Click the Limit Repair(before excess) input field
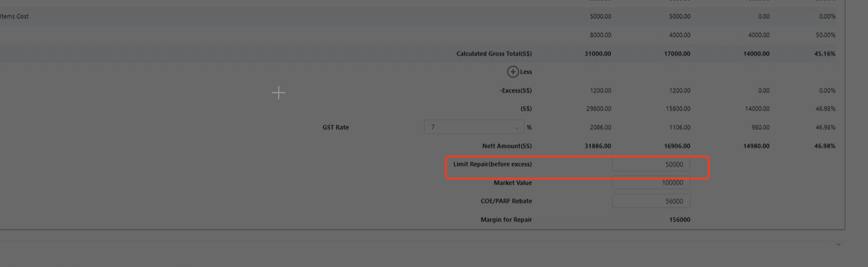Image resolution: width=868 pixels, height=267 pixels. click(x=650, y=164)
